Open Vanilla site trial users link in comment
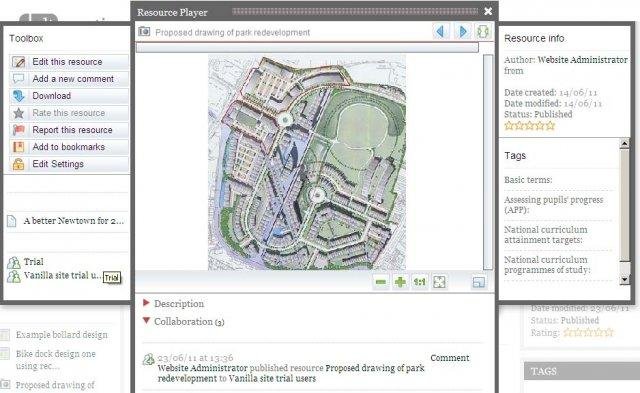This screenshot has height=393, width=640. [272, 378]
